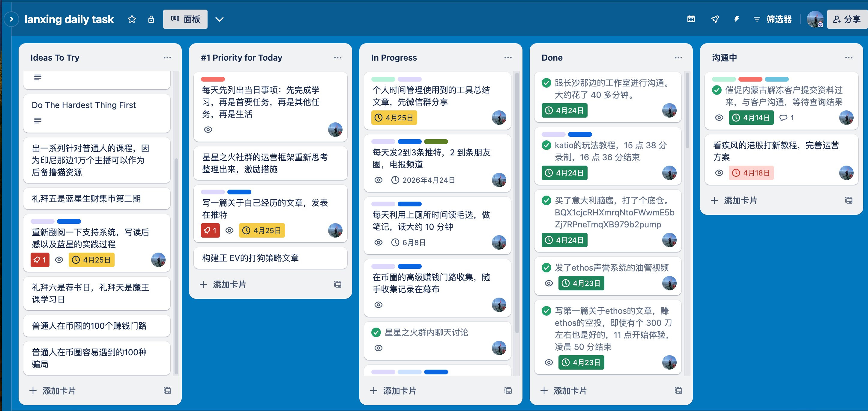868x411 pixels.
Task: Uncheck complete mark on 星星之火群内聊天讨论 card
Action: point(376,332)
